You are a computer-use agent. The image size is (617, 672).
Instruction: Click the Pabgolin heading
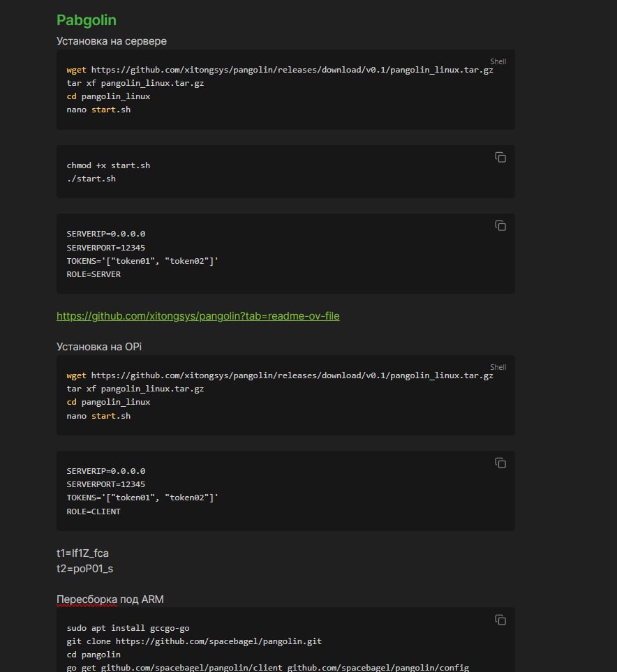click(x=86, y=20)
